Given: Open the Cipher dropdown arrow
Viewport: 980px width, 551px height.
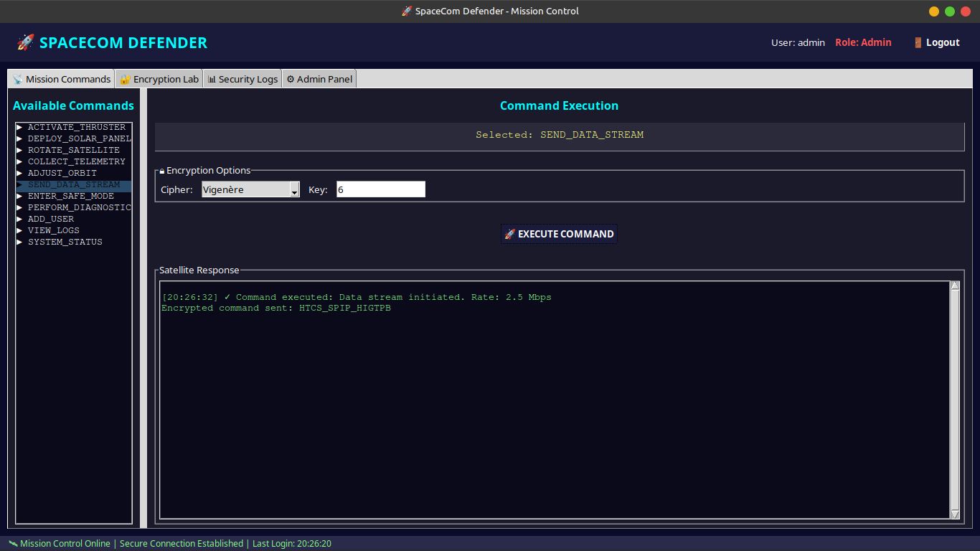Looking at the screenshot, I should click(x=294, y=189).
